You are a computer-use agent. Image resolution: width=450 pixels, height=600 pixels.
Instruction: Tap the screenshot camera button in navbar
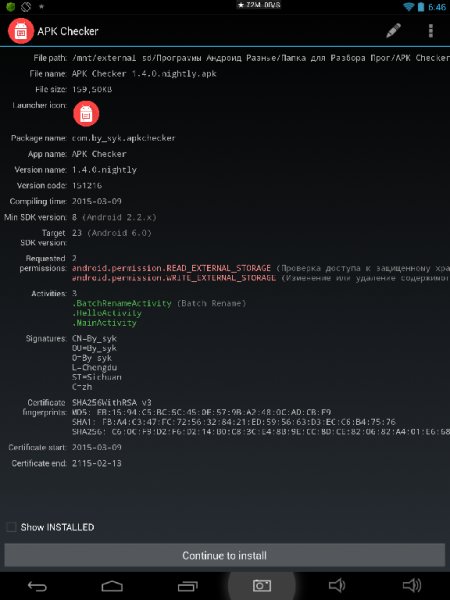click(x=262, y=585)
